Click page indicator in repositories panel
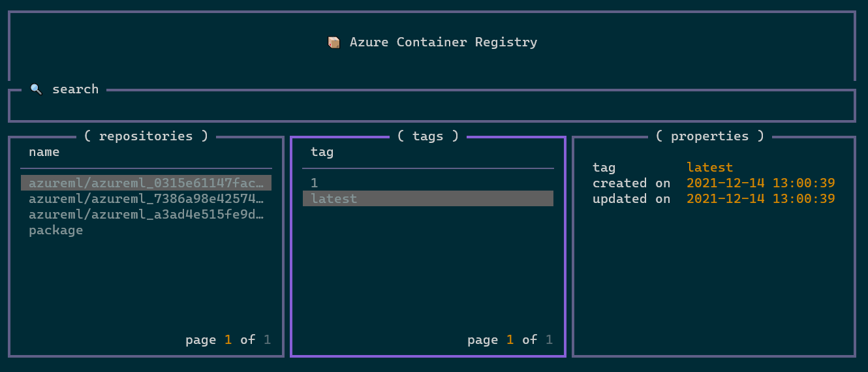This screenshot has height=372, width=868. (228, 340)
